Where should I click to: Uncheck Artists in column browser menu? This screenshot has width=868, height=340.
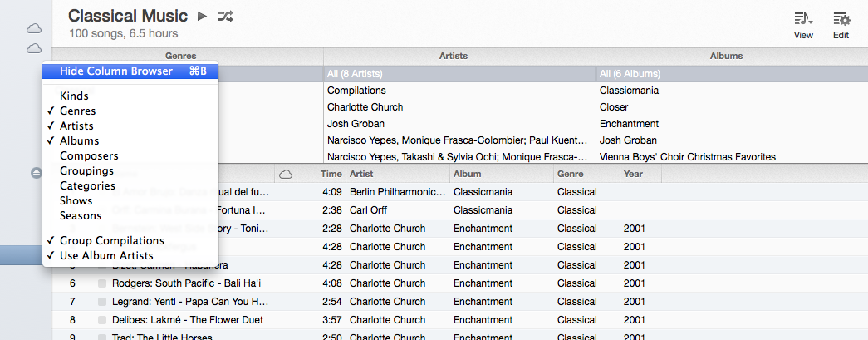click(x=130, y=126)
